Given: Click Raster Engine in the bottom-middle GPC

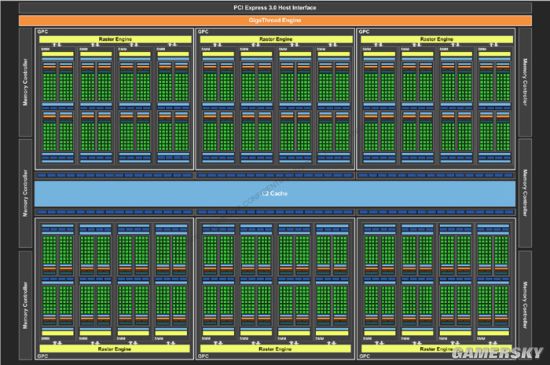Looking at the screenshot, I should pyautogui.click(x=275, y=349).
